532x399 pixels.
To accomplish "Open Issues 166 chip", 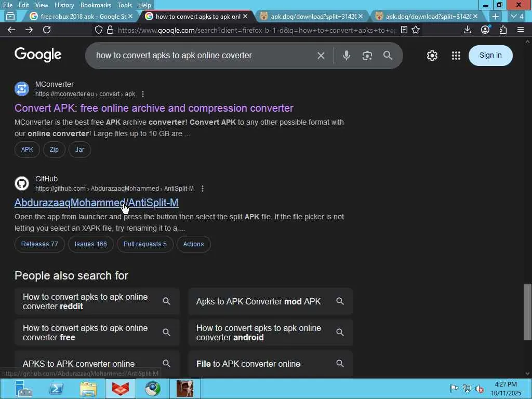I will point(90,244).
